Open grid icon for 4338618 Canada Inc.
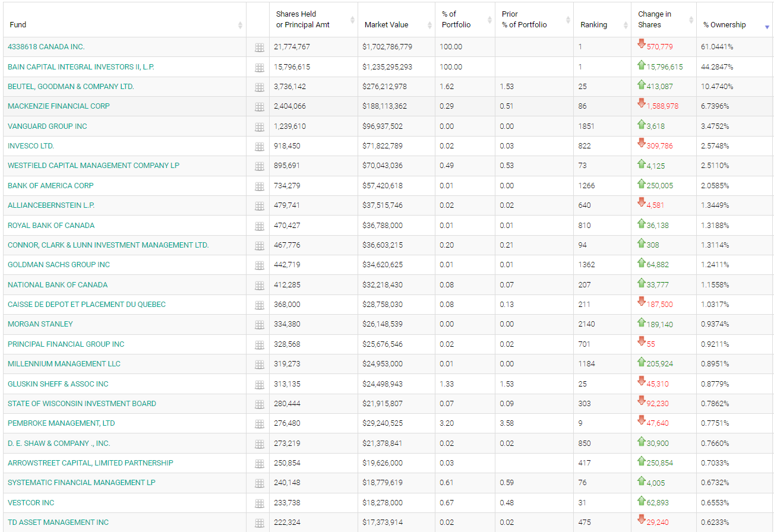Viewport: 774px width, 532px height. point(259,47)
